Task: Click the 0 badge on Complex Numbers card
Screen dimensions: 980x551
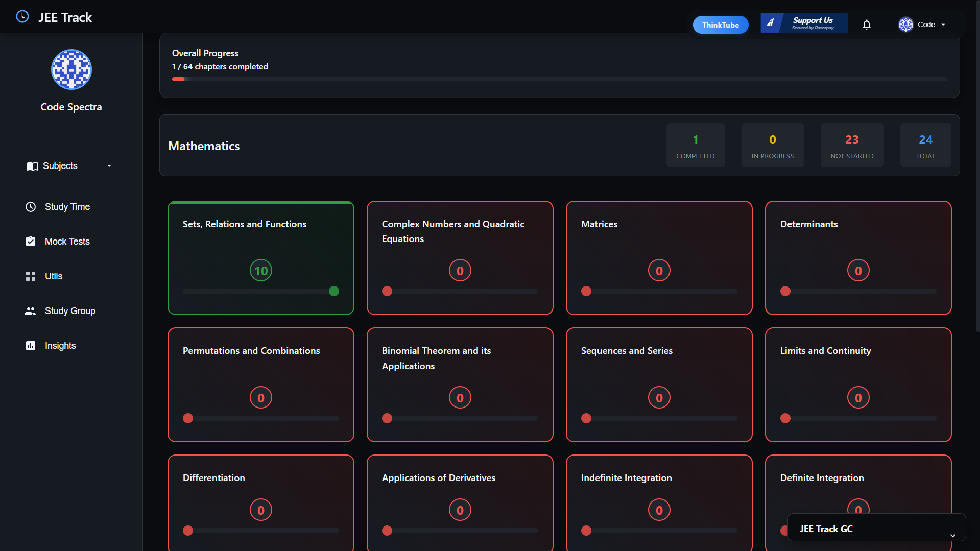Action: [460, 271]
